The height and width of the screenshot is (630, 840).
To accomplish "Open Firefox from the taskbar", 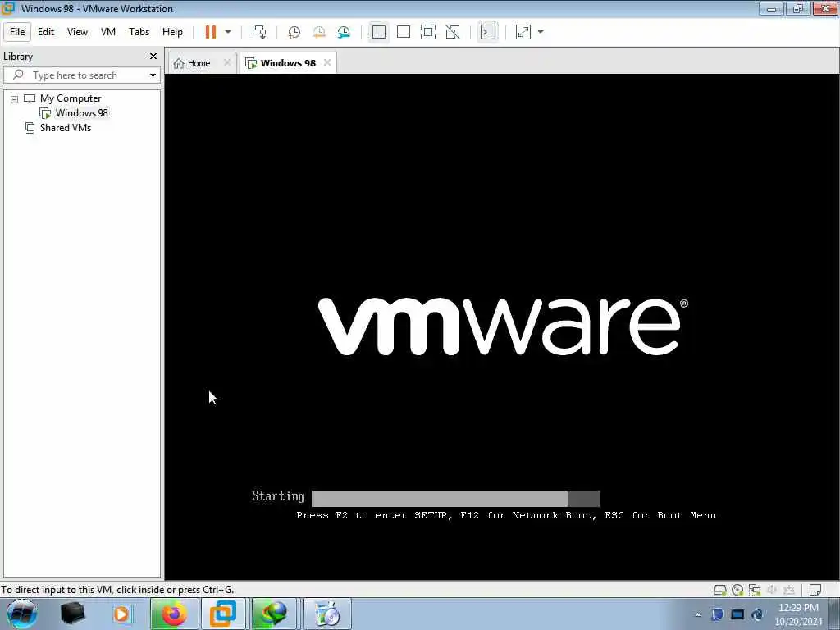I will point(175,614).
